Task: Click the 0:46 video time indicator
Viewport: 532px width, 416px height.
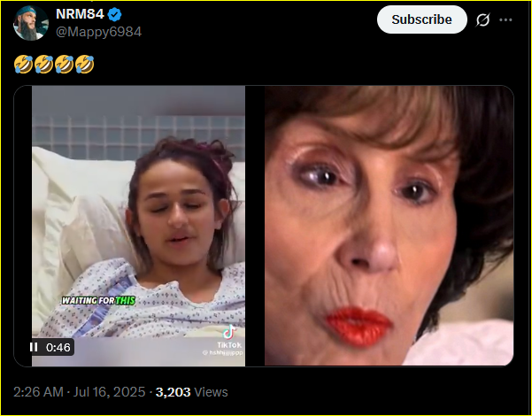Action: tap(58, 347)
